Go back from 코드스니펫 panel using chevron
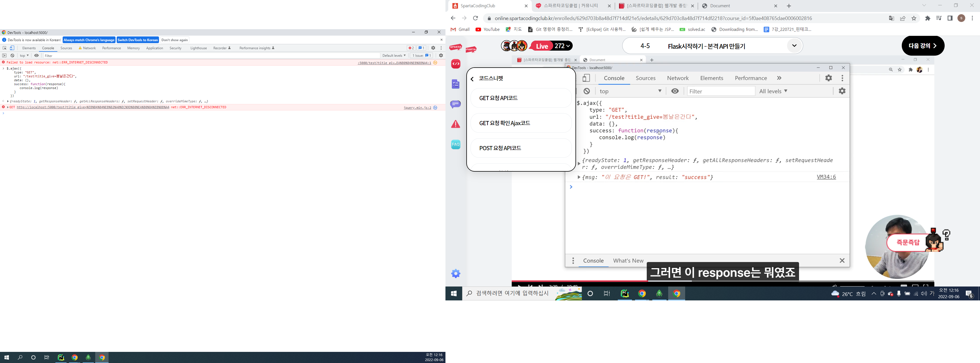980x363 pixels. pos(472,79)
